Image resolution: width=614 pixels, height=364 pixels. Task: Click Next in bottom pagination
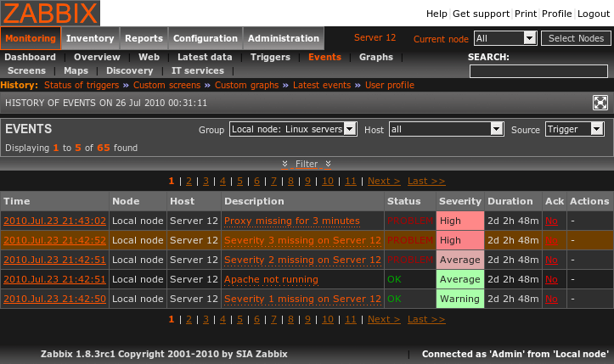pos(384,319)
